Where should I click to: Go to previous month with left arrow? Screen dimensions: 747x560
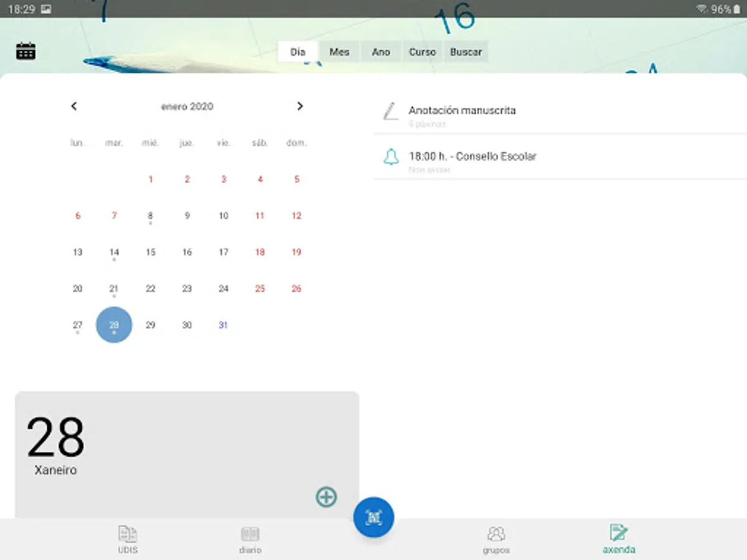74,106
